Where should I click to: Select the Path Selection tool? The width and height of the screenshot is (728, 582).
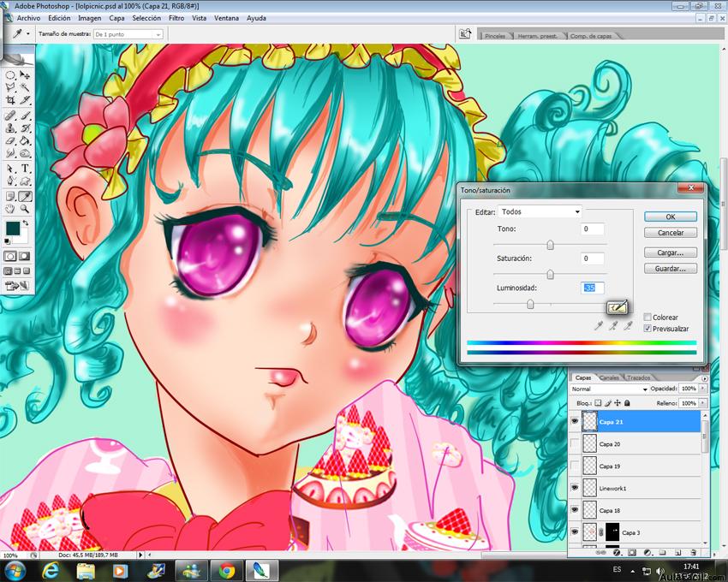pyautogui.click(x=10, y=169)
